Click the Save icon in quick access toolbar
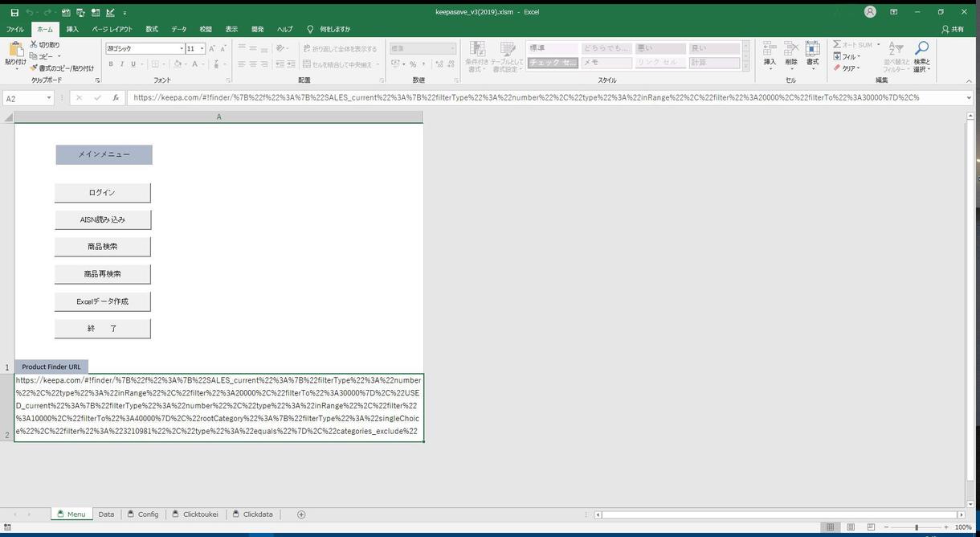The image size is (980, 537). point(14,13)
